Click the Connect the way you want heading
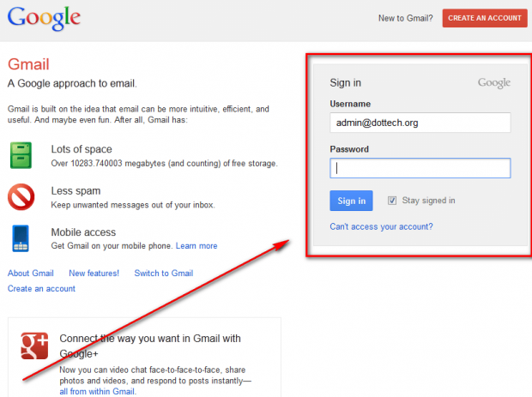 pyautogui.click(x=150, y=346)
